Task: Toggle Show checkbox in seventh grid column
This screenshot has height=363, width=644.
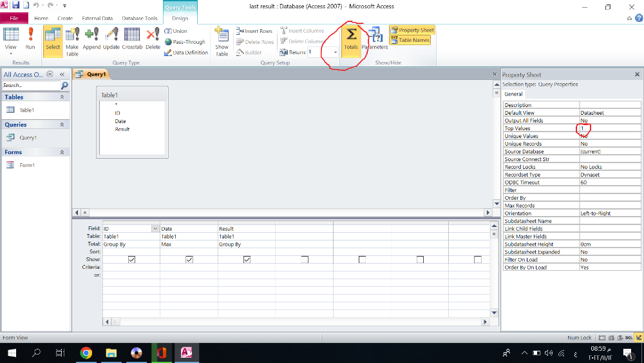Action: coord(478,259)
